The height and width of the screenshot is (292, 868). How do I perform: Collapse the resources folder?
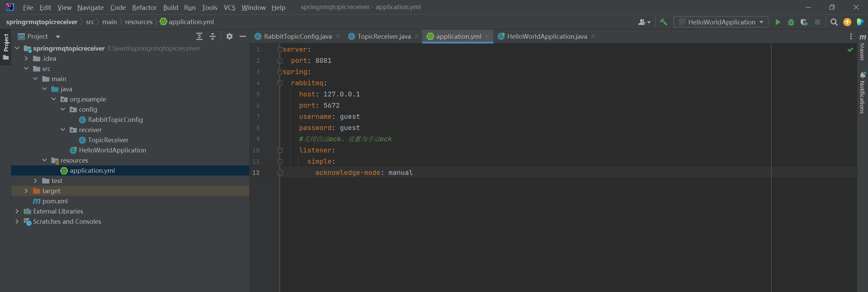[x=44, y=160]
